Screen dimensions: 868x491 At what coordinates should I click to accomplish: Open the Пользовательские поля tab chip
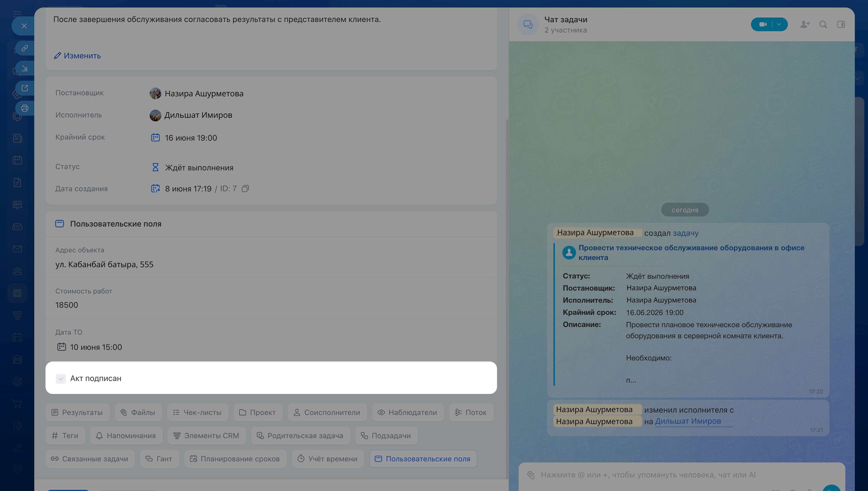(423, 459)
